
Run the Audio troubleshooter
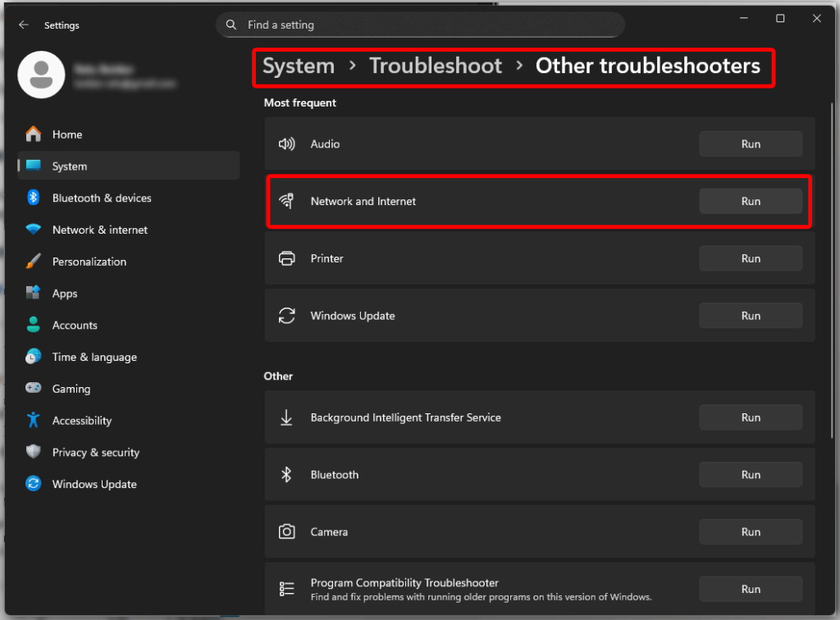click(x=751, y=144)
